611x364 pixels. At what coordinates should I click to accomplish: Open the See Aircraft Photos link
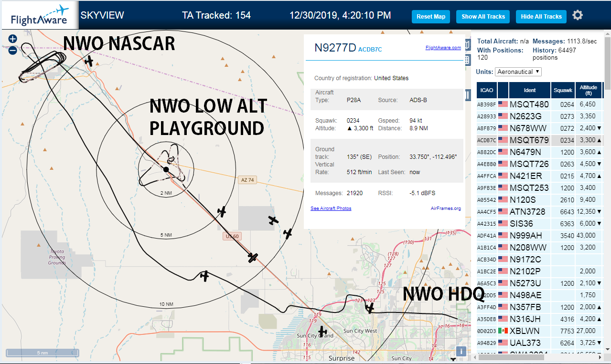coord(331,208)
